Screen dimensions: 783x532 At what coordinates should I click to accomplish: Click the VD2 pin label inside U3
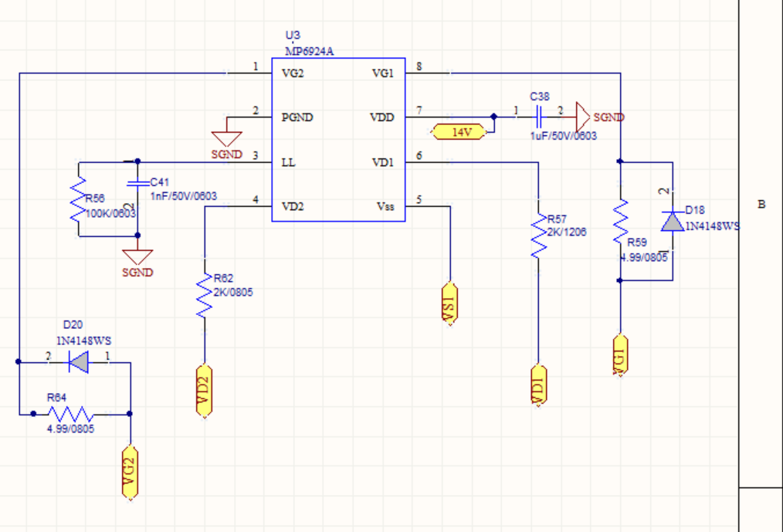293,206
